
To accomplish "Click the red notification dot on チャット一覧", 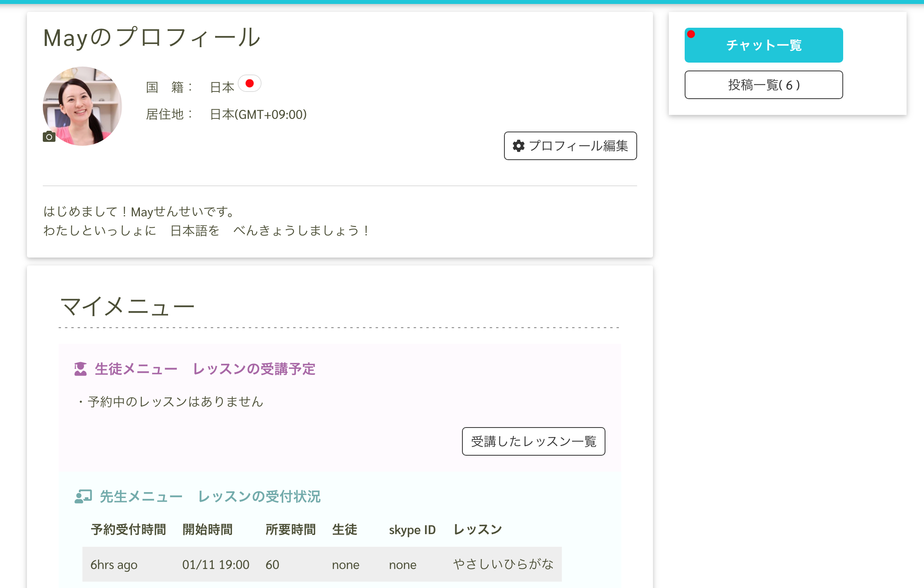I will (691, 34).
